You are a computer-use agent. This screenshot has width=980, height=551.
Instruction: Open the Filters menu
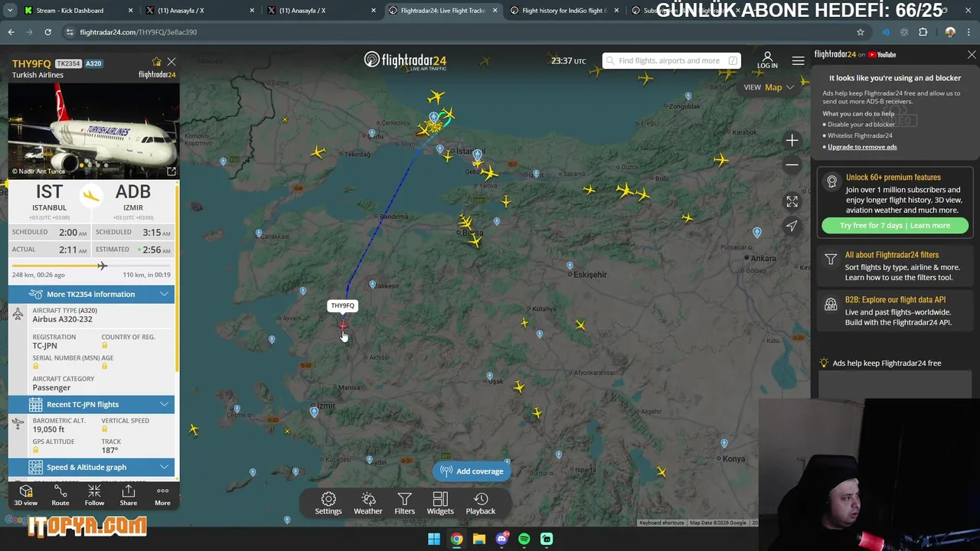405,504
